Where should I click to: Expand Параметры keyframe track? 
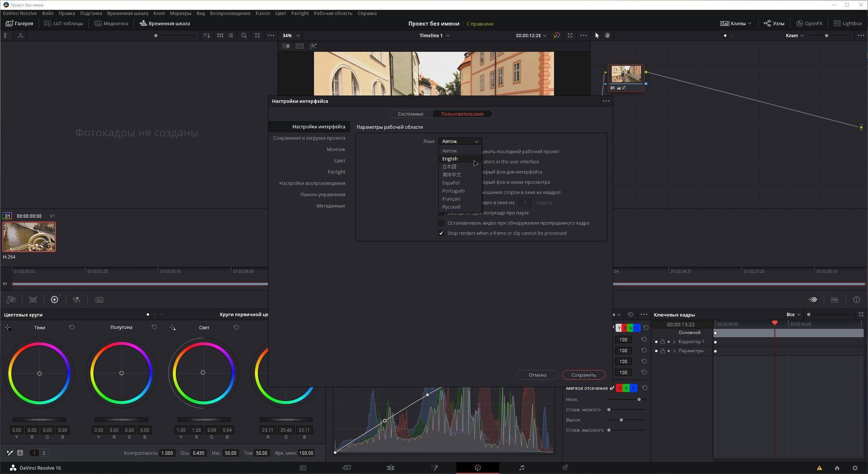pyautogui.click(x=674, y=351)
